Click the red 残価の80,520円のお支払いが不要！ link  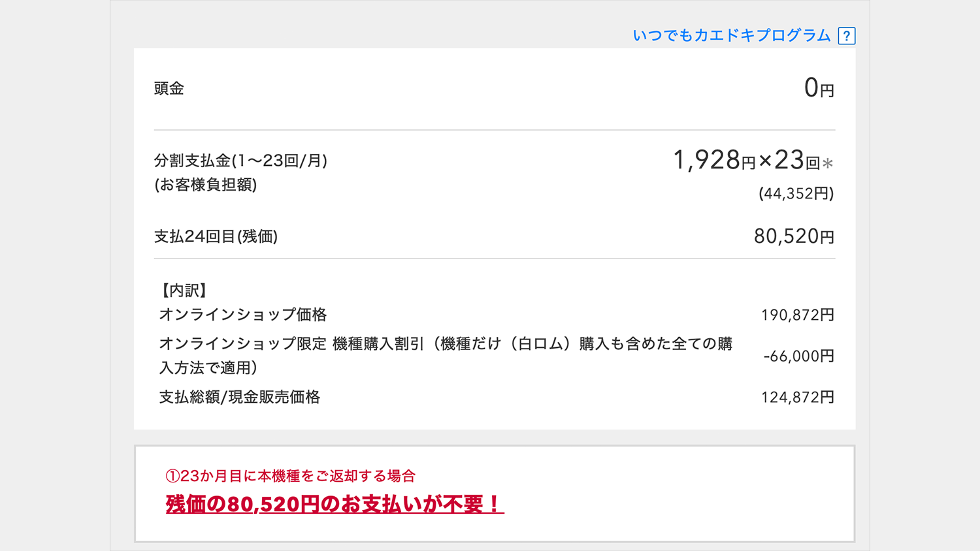[335, 504]
